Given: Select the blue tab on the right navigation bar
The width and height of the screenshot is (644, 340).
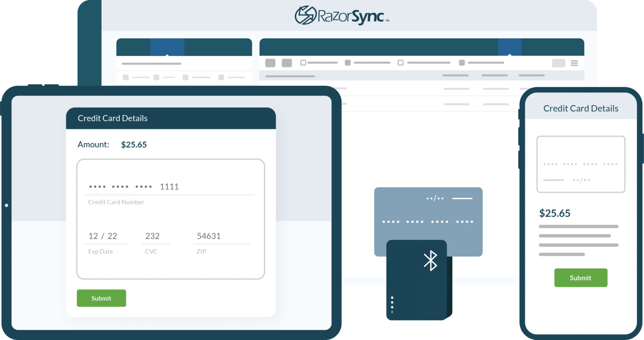Looking at the screenshot, I should coord(509,47).
